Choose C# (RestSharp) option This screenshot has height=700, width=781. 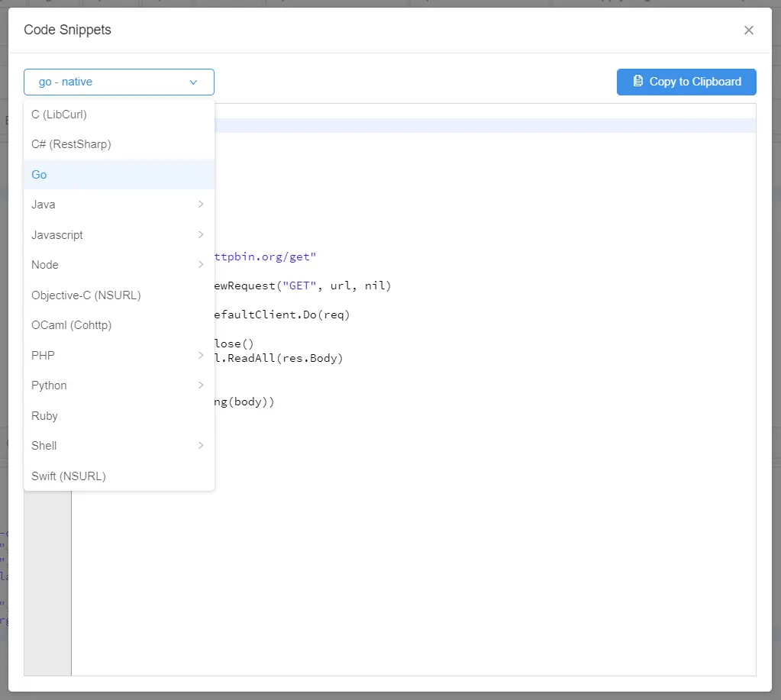coord(72,144)
